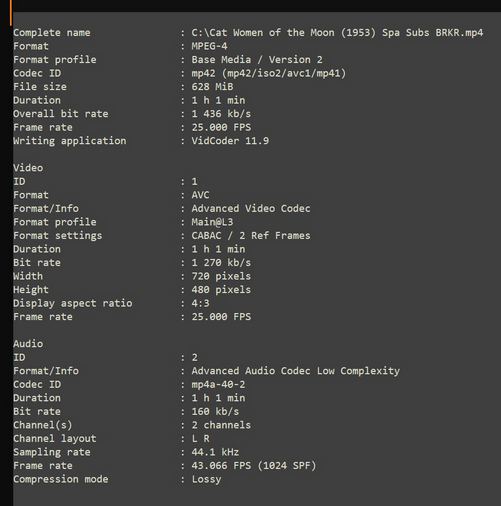Click the Format profile Main@L3 value
Image resolution: width=501 pixels, height=506 pixels.
pos(212,222)
